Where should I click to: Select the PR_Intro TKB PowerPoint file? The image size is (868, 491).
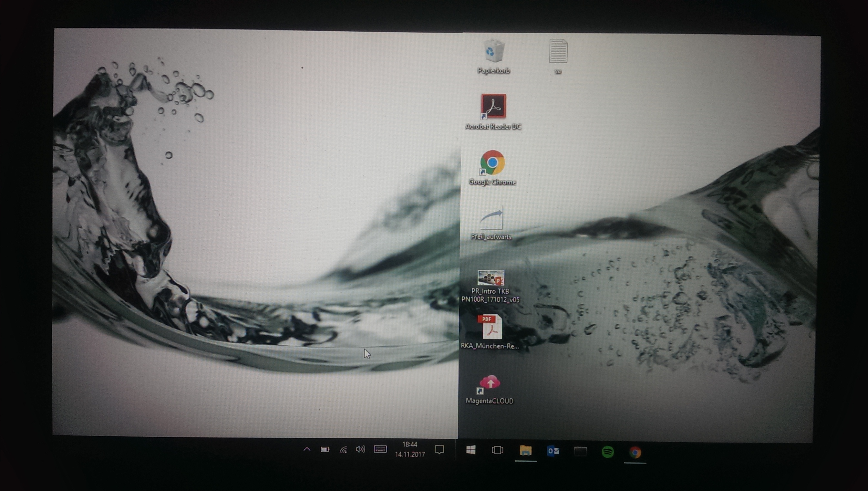491,278
